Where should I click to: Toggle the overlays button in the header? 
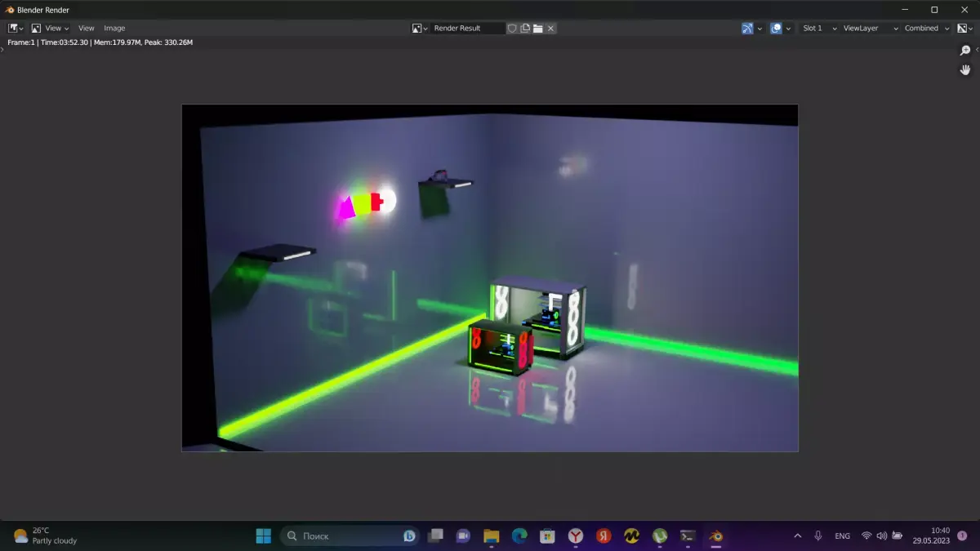point(775,28)
